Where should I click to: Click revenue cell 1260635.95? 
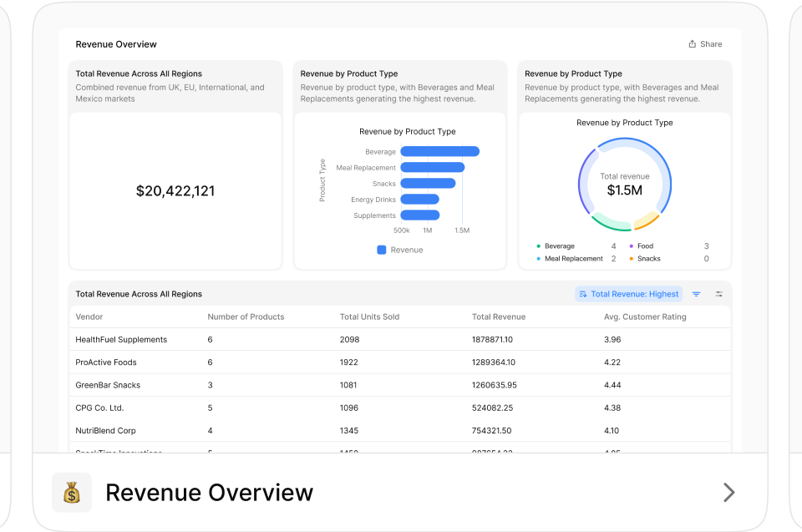494,385
